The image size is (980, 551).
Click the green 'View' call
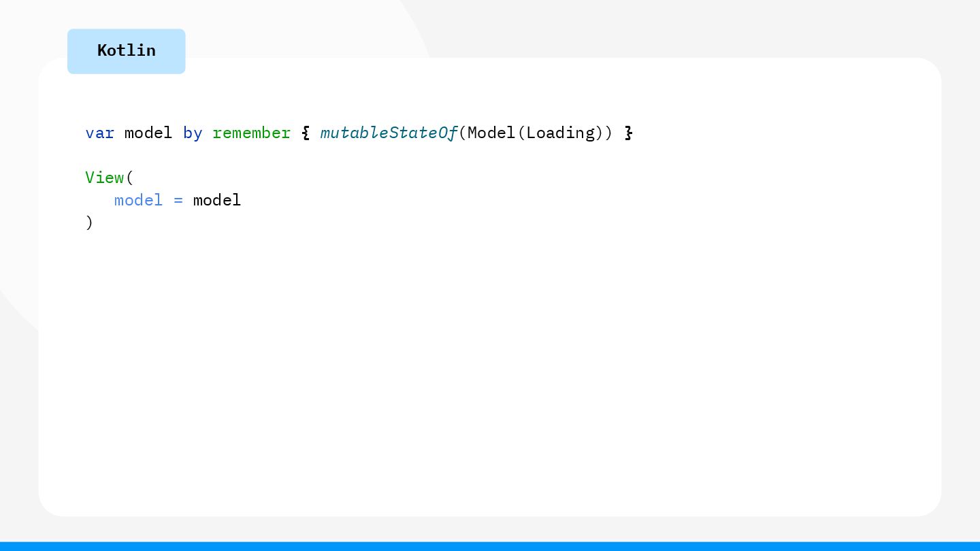point(105,178)
